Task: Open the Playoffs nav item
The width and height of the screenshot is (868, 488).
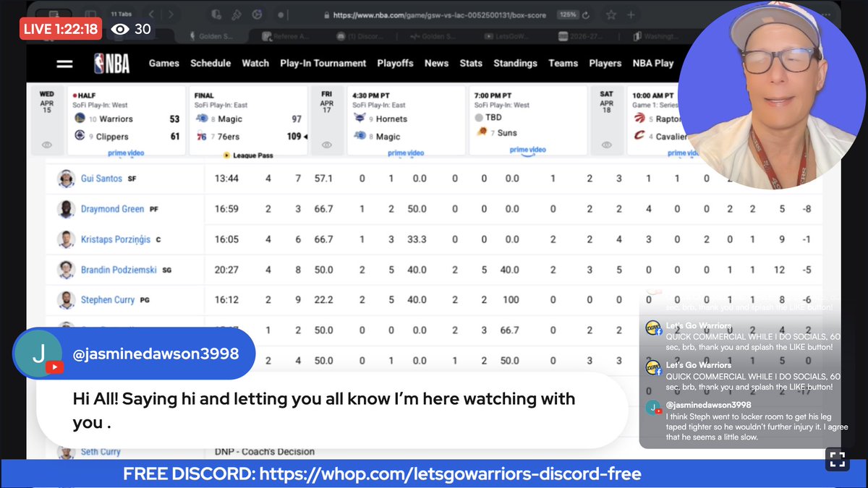Action: point(395,63)
